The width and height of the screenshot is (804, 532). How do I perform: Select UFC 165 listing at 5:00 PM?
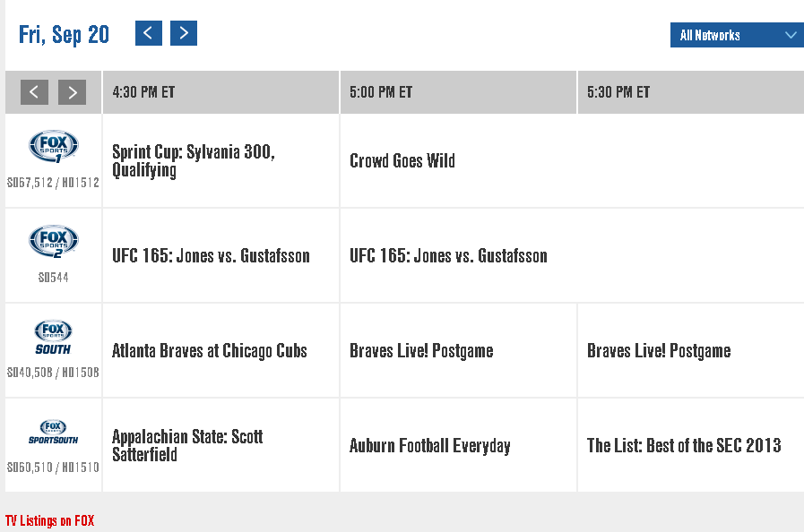448,256
